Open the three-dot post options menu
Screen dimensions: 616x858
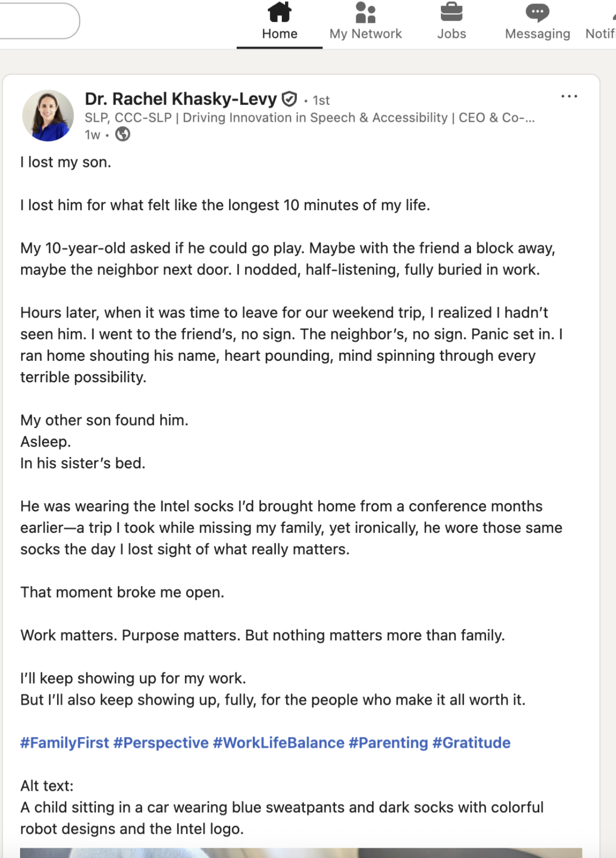[x=569, y=96]
